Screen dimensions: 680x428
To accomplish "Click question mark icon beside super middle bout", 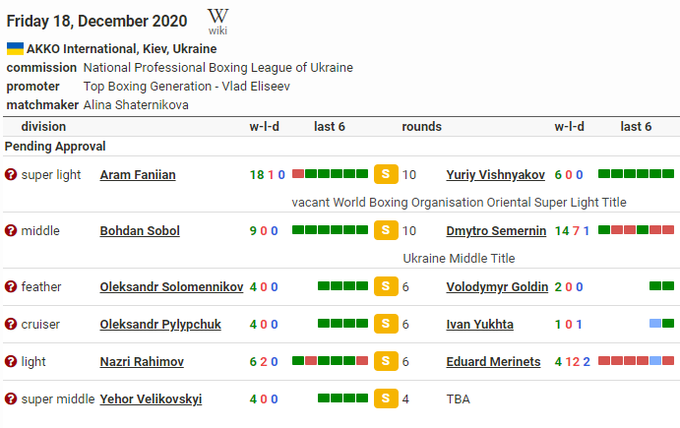I will [11, 399].
